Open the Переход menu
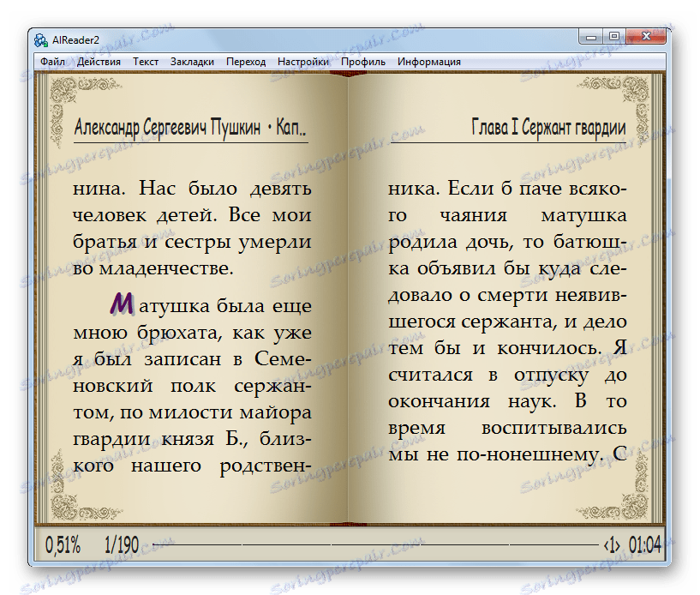Viewport: 700px width, 595px height. [246, 62]
